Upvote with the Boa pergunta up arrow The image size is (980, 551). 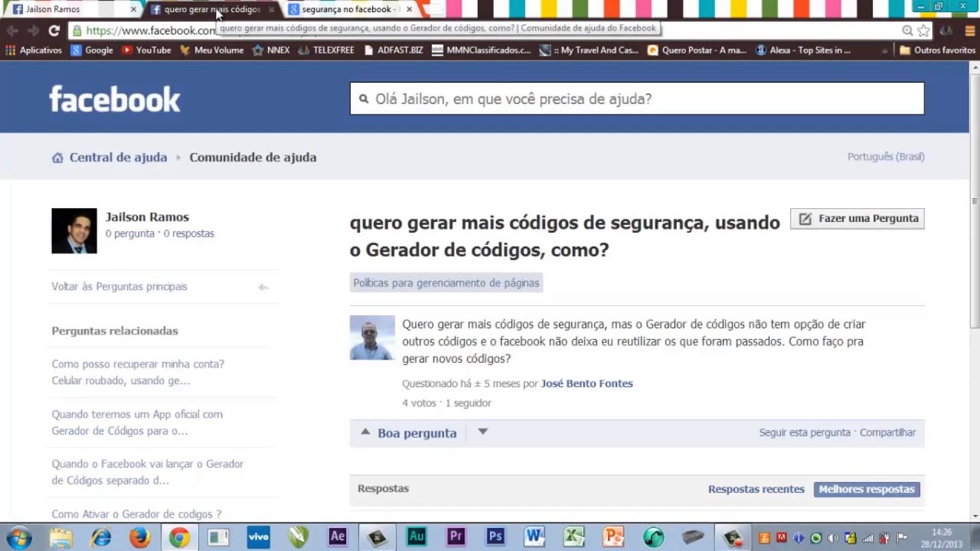tap(365, 432)
